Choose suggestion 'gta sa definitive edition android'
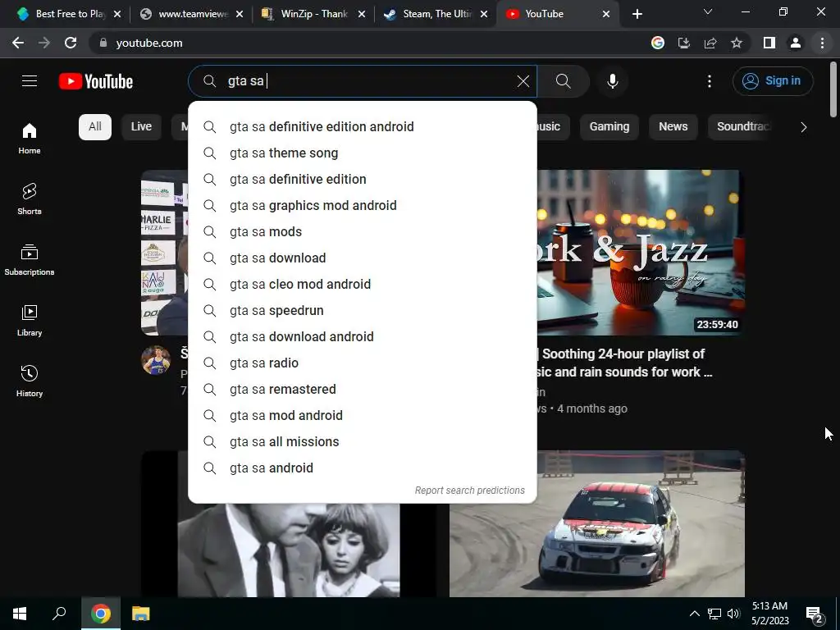Viewport: 840px width, 630px height. pos(363,127)
